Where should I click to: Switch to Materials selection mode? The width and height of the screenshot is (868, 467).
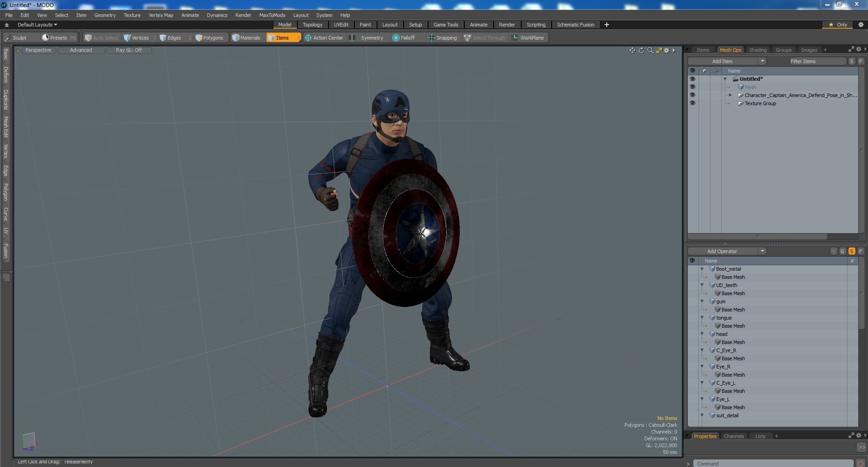[246, 38]
